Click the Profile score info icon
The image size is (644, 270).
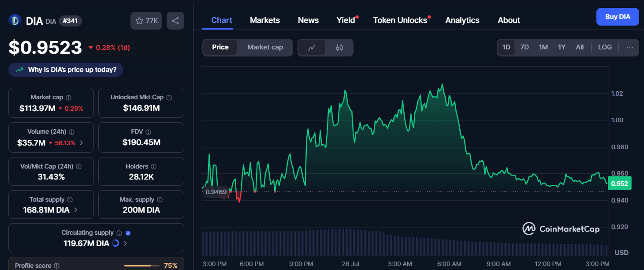point(56,266)
